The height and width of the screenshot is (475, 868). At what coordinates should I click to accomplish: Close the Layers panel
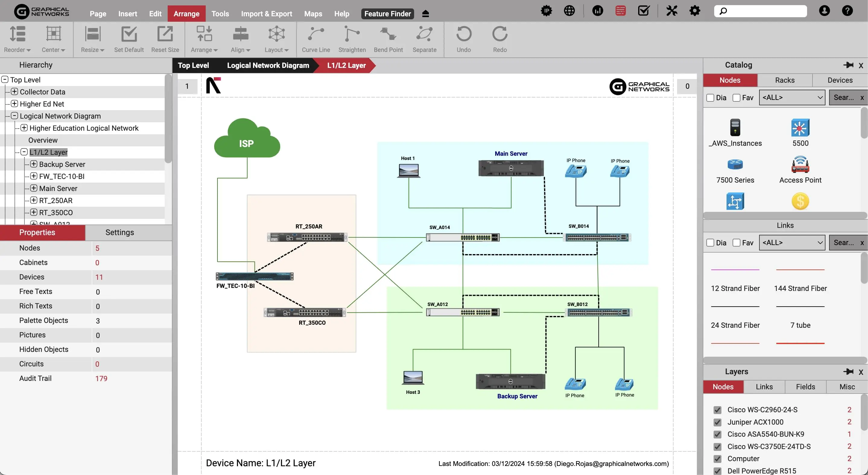[x=861, y=372]
